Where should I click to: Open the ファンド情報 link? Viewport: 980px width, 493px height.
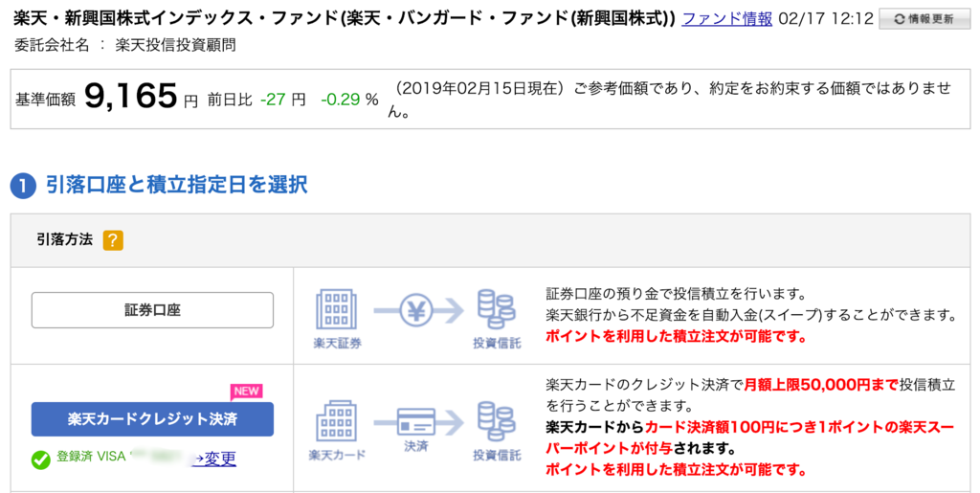(727, 19)
